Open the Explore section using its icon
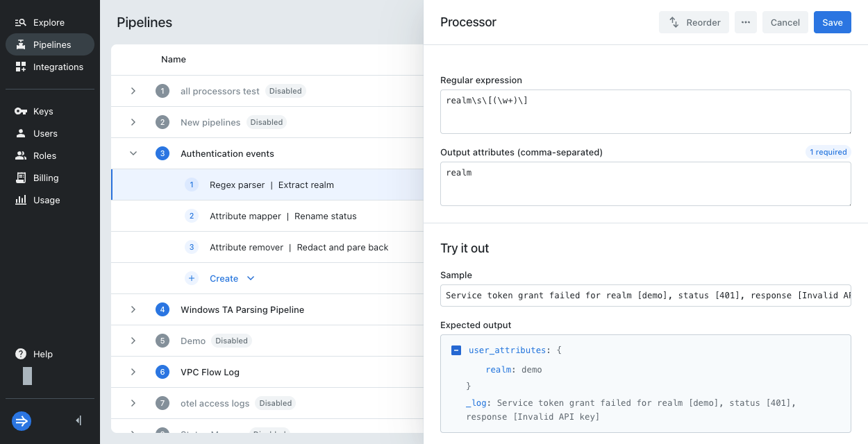Viewport: 868px width, 444px height. pos(22,22)
